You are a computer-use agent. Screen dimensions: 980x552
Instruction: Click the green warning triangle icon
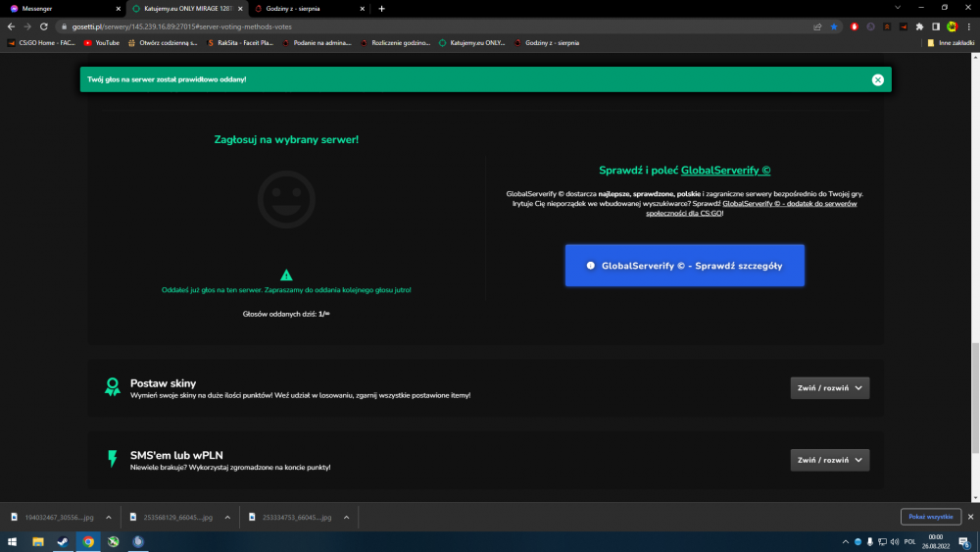click(286, 276)
